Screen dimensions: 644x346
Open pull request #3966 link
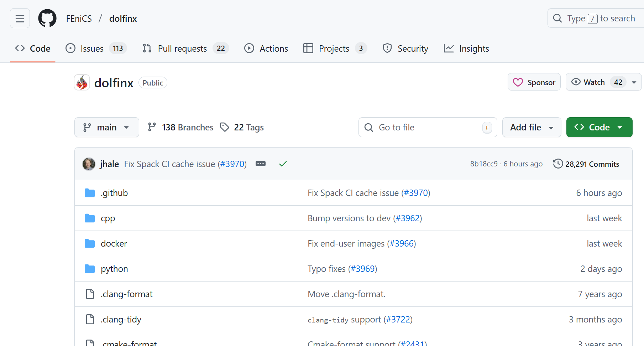click(402, 243)
